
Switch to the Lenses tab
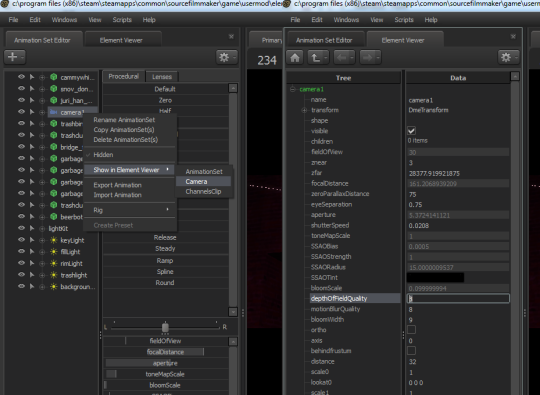tap(162, 76)
